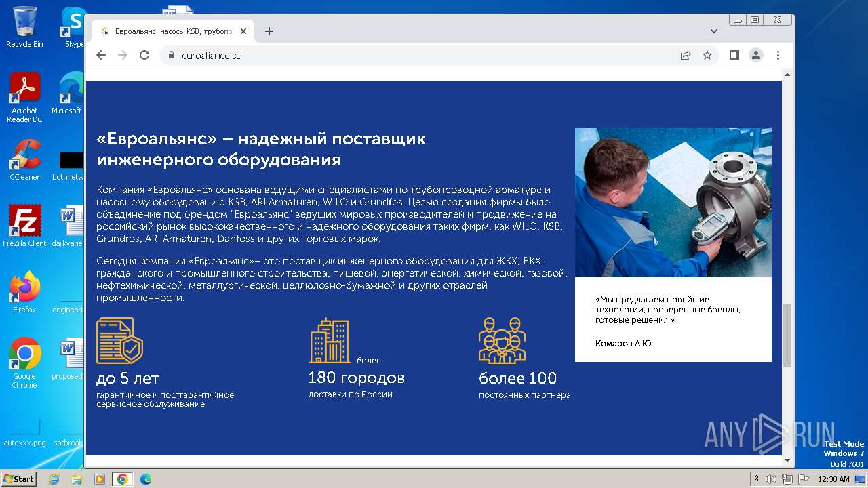This screenshot has width=868, height=488.
Task: Select the Евроальянс browser tab
Action: [173, 31]
